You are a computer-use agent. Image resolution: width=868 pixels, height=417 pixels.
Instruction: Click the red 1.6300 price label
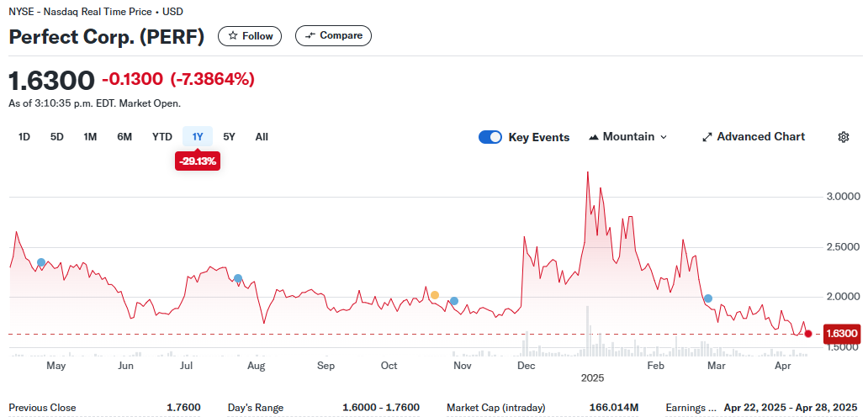pyautogui.click(x=841, y=334)
